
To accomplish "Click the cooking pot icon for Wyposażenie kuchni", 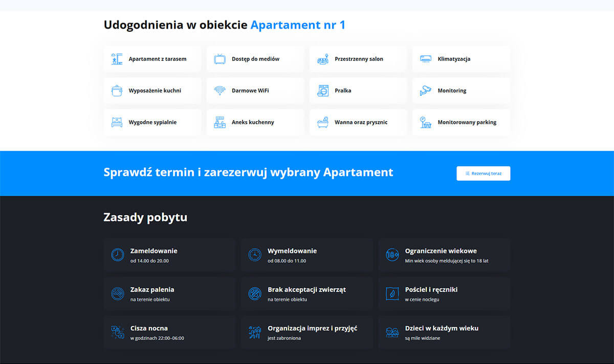I will [117, 90].
